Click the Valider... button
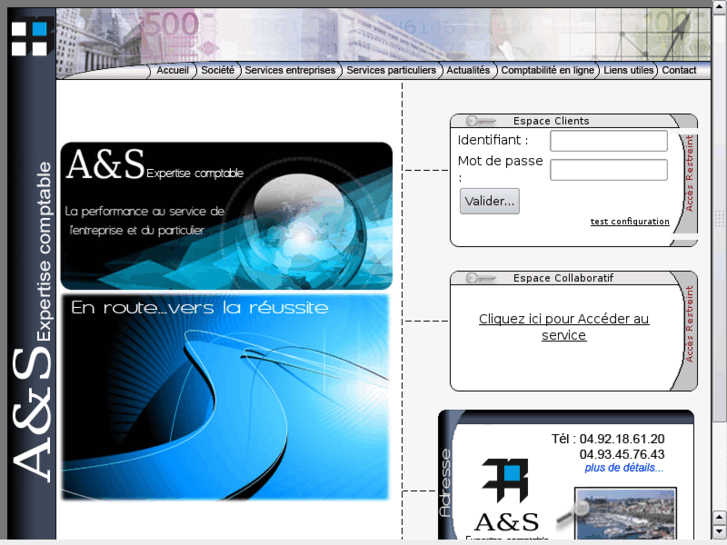Screen dimensions: 727x545 490,201
